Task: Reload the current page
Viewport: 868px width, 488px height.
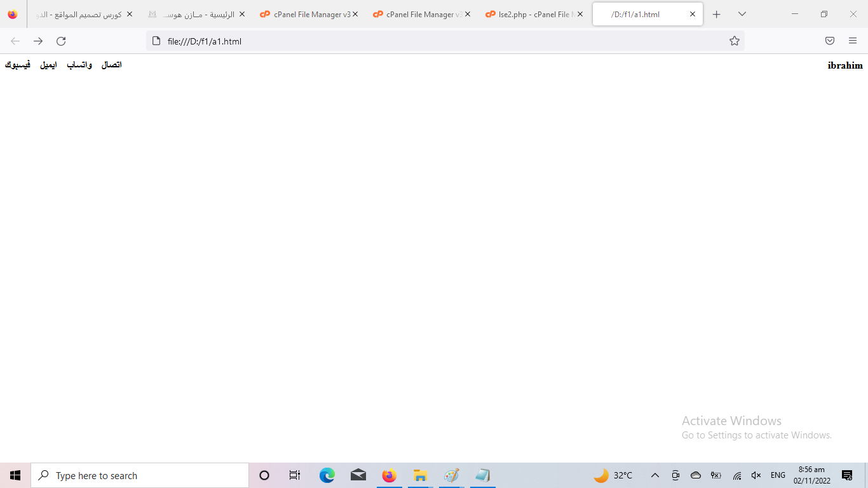Action: [61, 41]
